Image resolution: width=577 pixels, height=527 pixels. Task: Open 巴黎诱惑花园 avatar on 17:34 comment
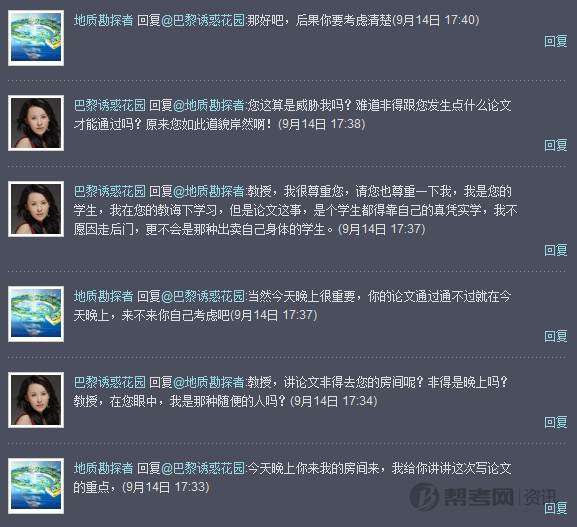coord(36,400)
